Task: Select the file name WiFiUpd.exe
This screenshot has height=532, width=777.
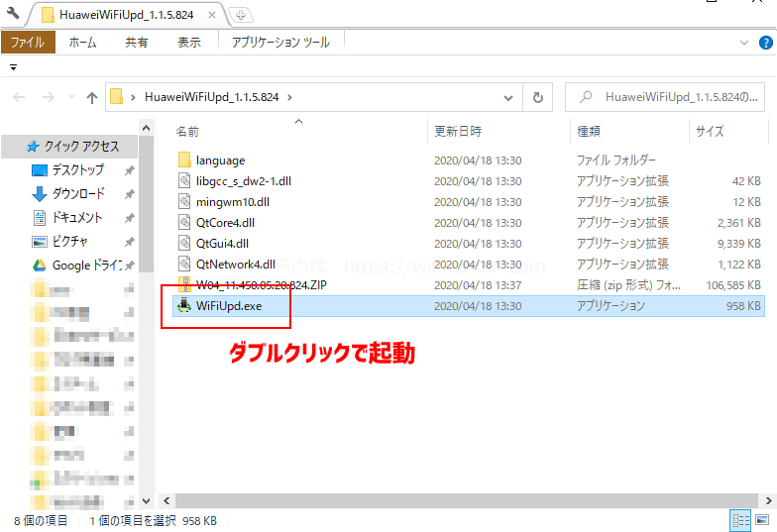Action: pos(229,306)
